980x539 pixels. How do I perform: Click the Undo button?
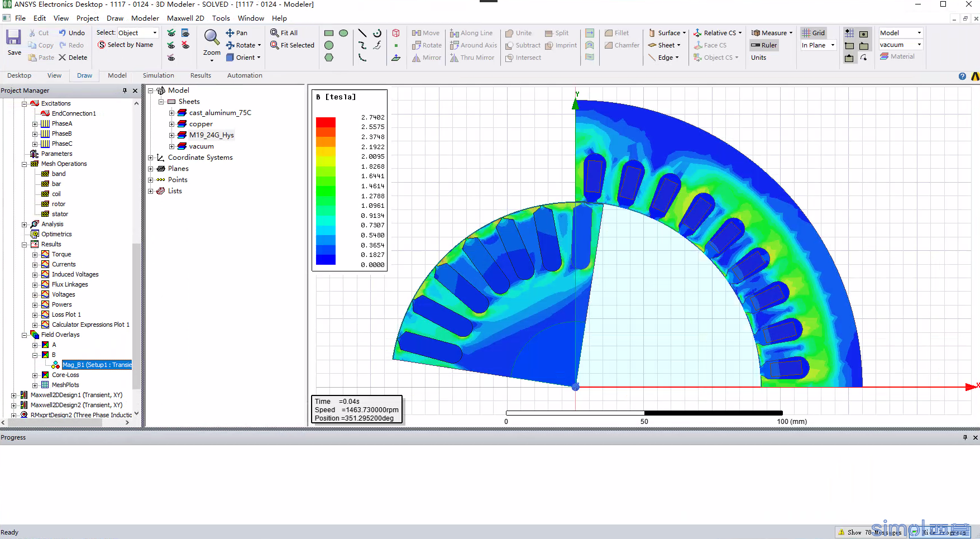72,33
